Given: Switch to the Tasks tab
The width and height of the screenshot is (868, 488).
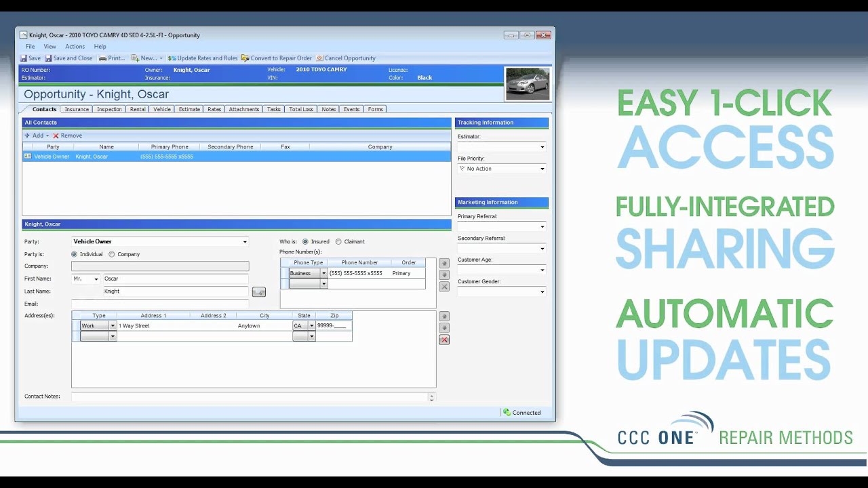Looking at the screenshot, I should coord(274,109).
